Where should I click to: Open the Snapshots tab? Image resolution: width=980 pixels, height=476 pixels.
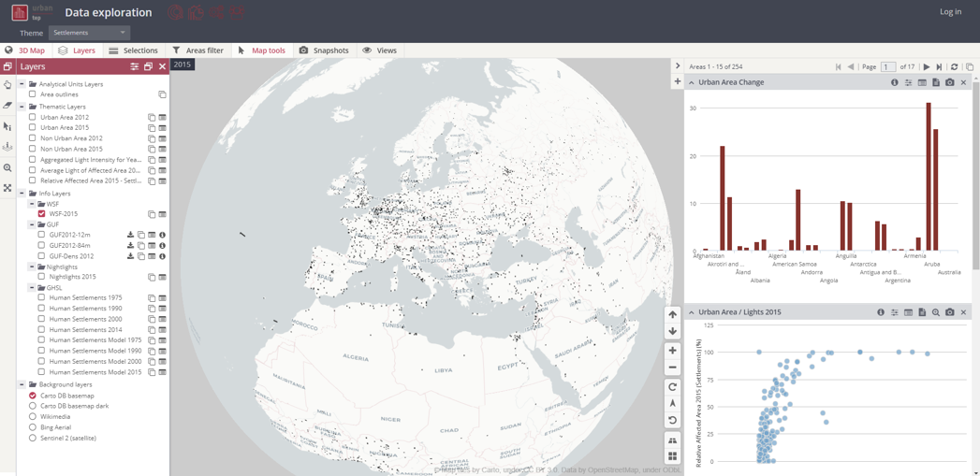point(324,50)
